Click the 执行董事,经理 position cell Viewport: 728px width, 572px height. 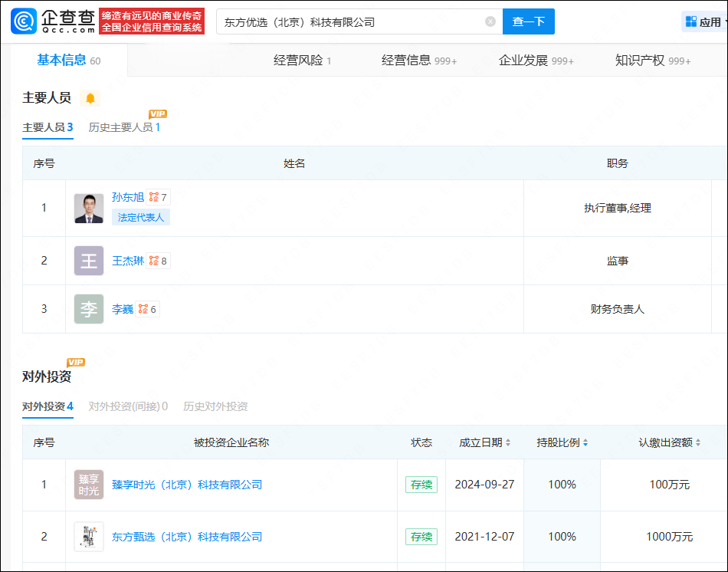tap(617, 208)
